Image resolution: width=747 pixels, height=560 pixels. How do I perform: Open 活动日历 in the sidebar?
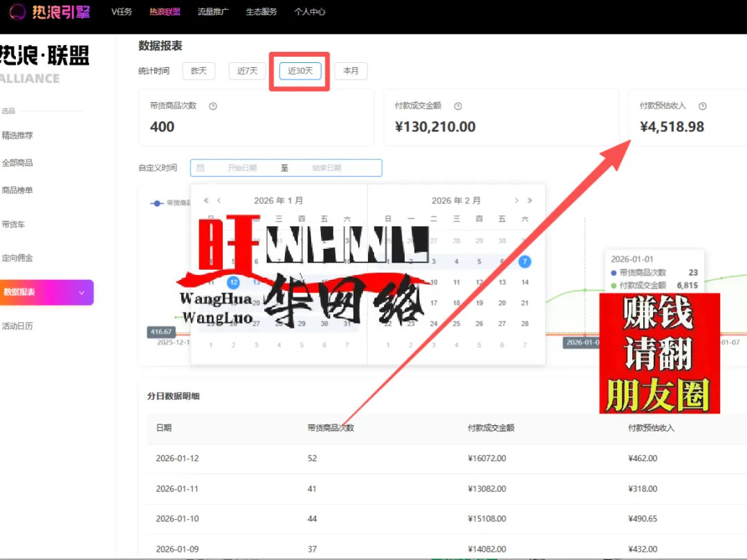coord(17,326)
